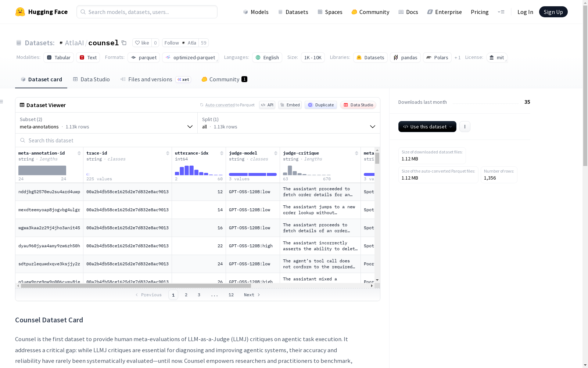Select row cell nddjbg52570eu2su4ard4uwp

(x=49, y=192)
